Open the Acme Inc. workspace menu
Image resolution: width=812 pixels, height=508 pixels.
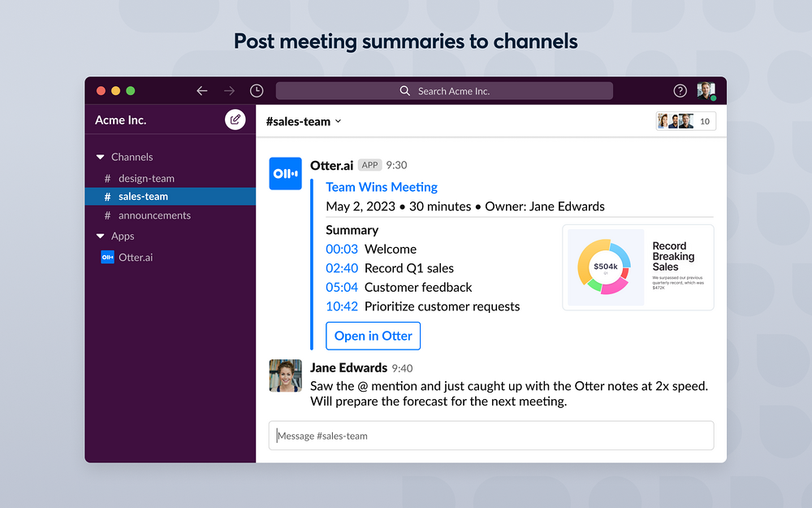click(x=121, y=120)
